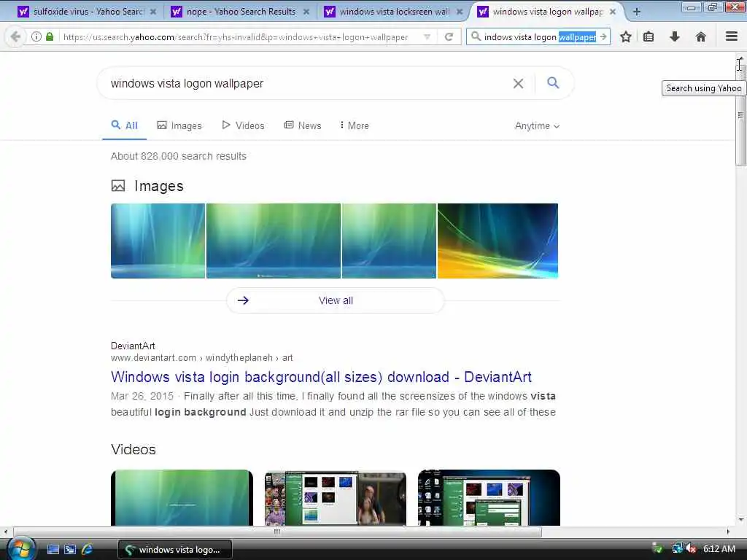Click horizontal scrollbar right arrow
Viewport: 747px width, 560px height.
click(x=727, y=532)
